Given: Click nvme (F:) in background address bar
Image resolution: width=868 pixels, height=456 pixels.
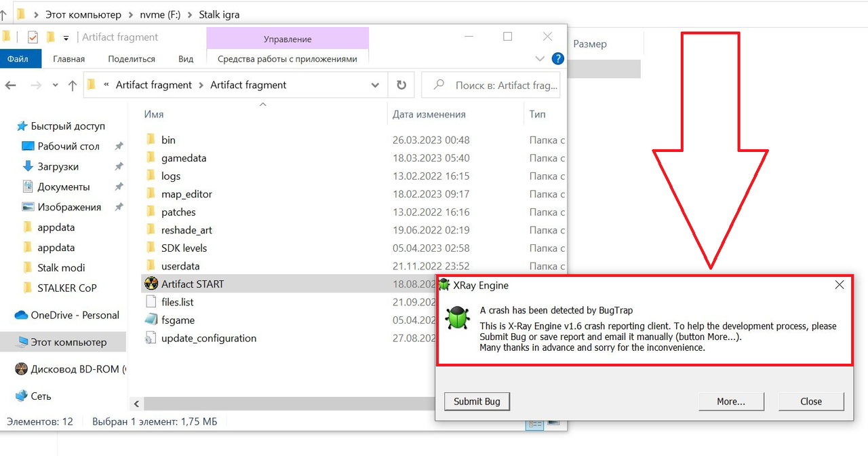Looking at the screenshot, I should pos(160,14).
